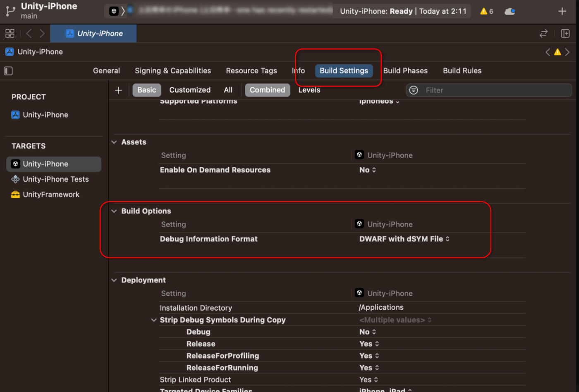Open Signing & Capabilities tab
The height and width of the screenshot is (392, 579).
point(173,71)
